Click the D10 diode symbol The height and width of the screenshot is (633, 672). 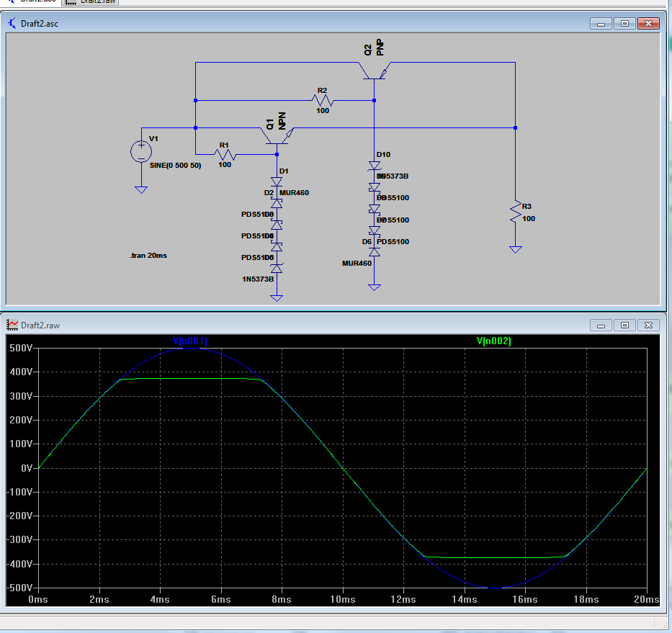374,166
